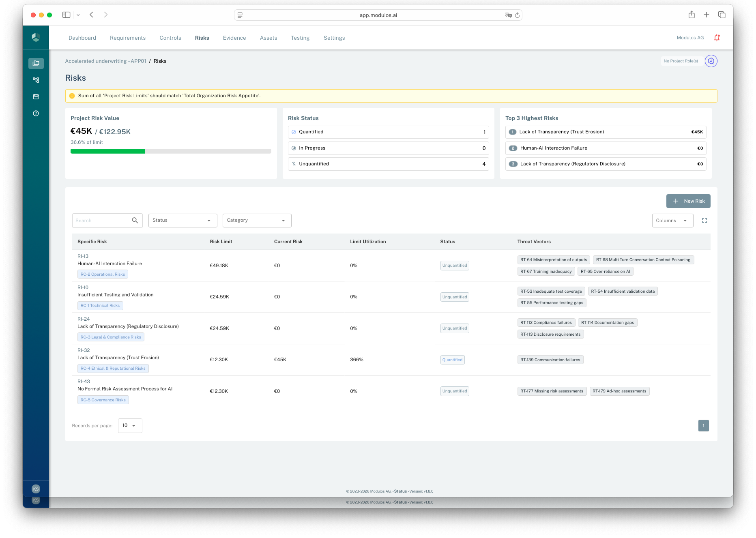756x538 pixels.
Task: Click the Modulos logo at top left
Action: coord(36,37)
